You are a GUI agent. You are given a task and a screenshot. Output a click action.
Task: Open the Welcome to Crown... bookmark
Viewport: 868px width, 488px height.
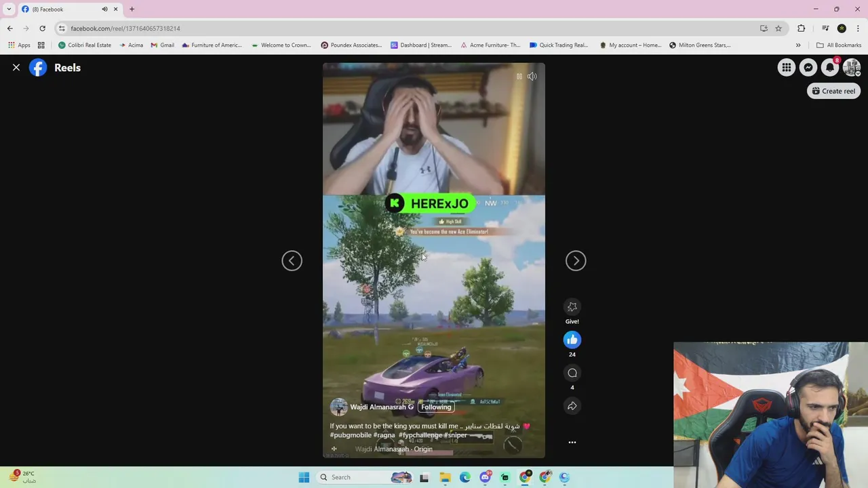point(281,45)
